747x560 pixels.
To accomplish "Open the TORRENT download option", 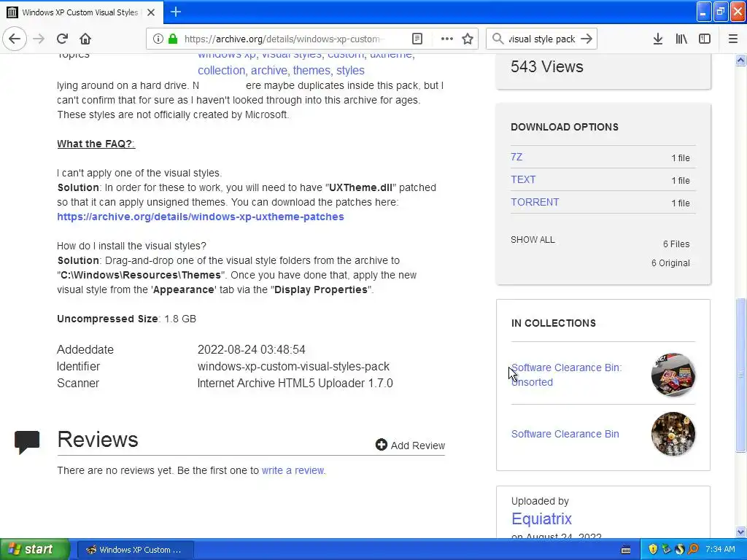I will pyautogui.click(x=535, y=203).
